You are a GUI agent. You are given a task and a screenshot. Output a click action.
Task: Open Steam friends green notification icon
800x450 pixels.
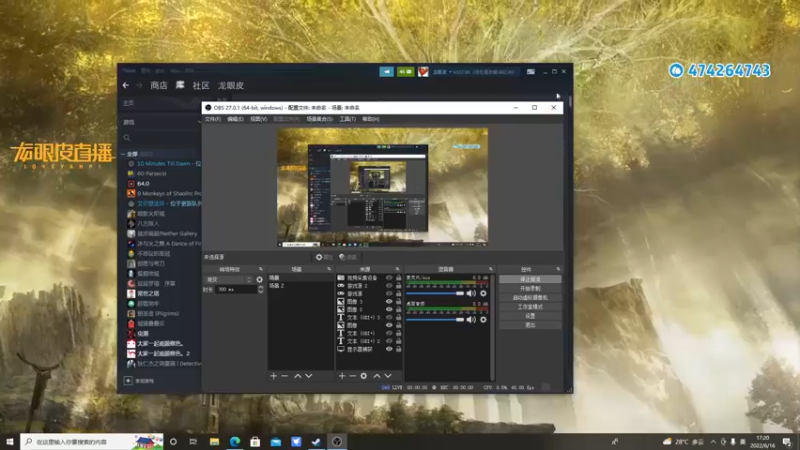[x=406, y=72]
